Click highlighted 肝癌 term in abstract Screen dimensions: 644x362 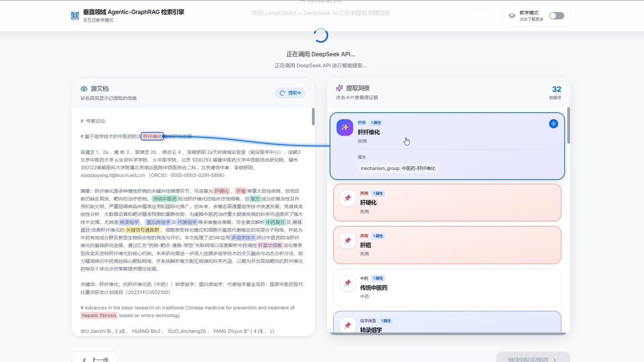241,191
